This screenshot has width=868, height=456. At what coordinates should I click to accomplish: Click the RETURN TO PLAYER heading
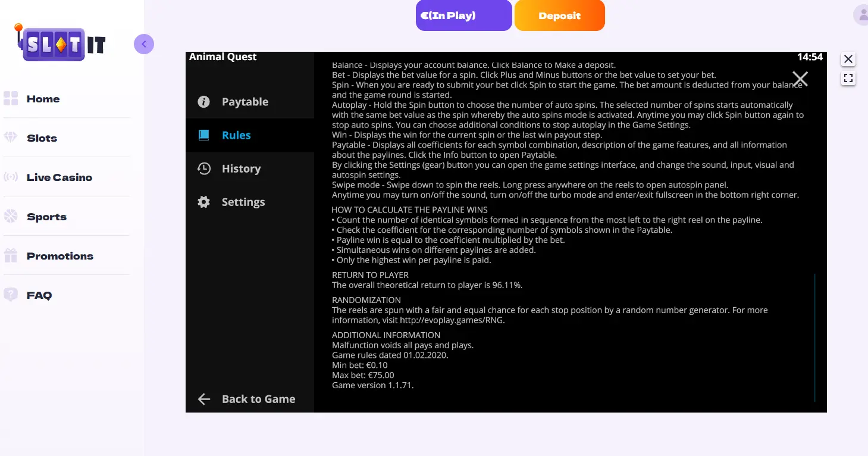coord(370,275)
